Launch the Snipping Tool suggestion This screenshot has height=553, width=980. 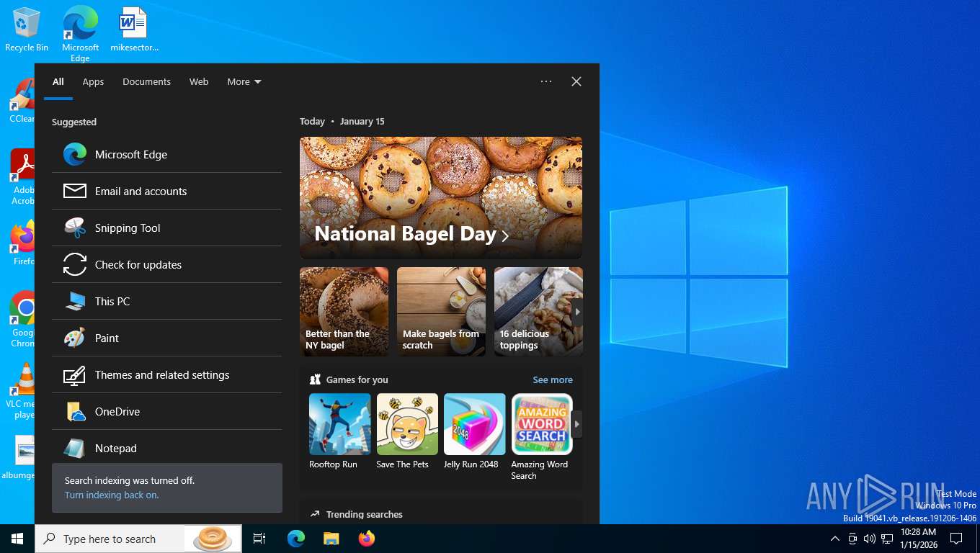click(x=166, y=228)
